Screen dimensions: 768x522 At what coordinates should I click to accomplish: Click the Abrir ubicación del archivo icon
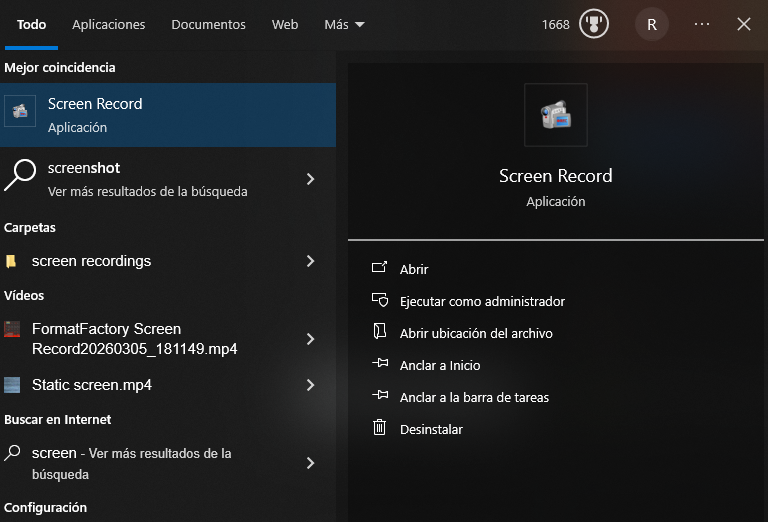pyautogui.click(x=380, y=332)
